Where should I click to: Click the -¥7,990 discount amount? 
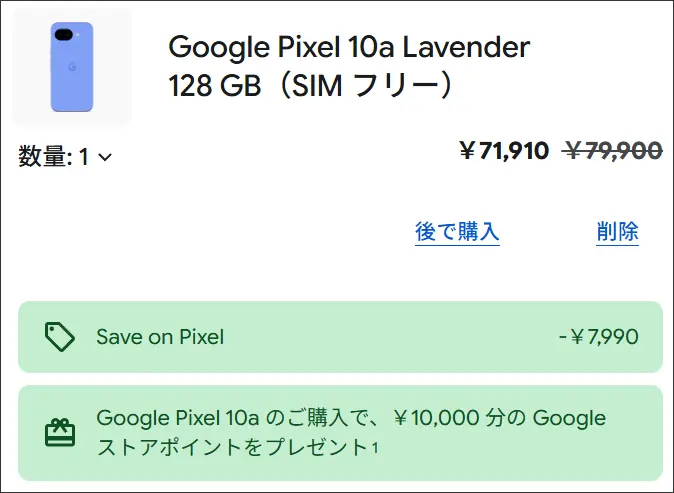[598, 337]
